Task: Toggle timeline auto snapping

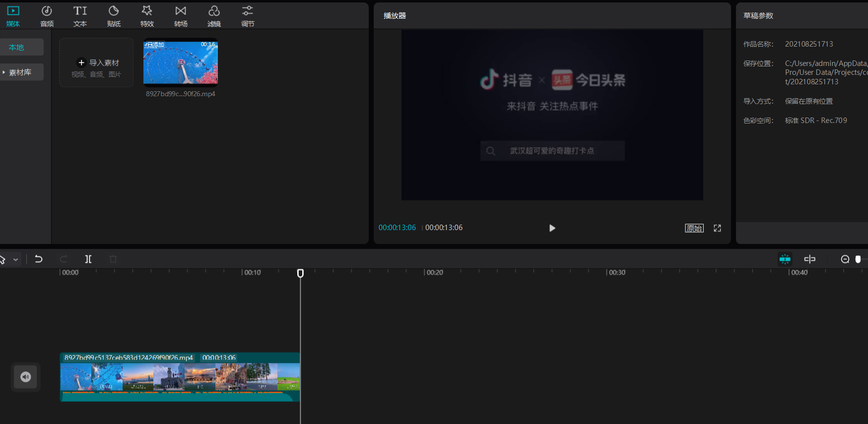Action: (785, 259)
